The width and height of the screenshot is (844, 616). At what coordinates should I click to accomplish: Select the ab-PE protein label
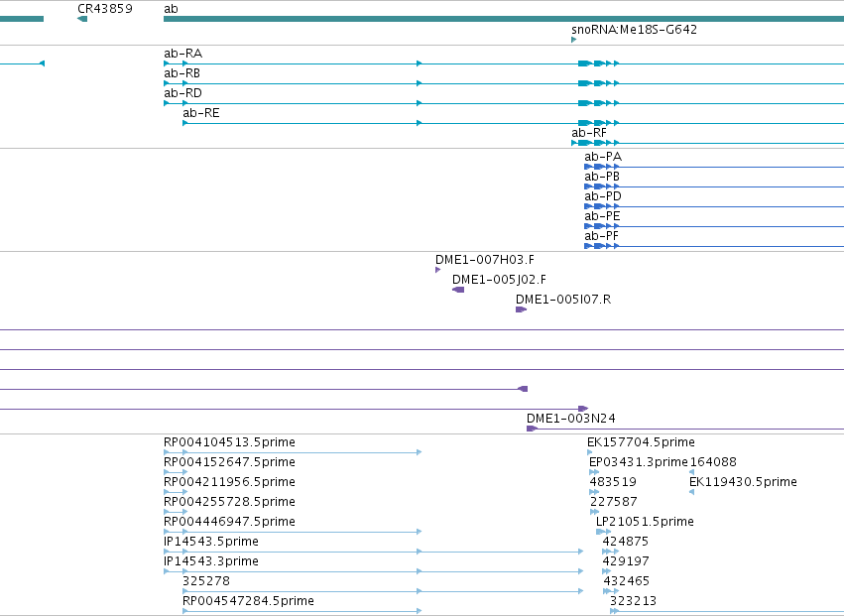coord(602,216)
